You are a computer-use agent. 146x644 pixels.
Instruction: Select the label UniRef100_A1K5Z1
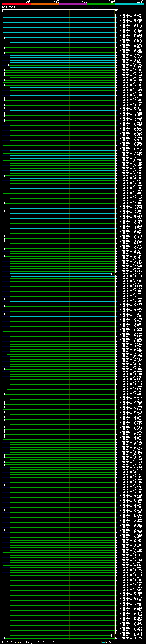[131, 55]
